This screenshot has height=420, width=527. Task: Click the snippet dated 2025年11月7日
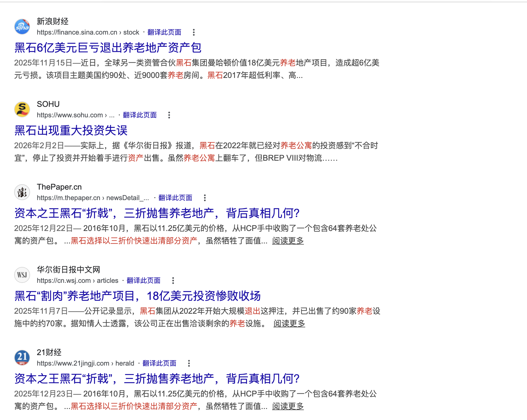click(x=197, y=317)
